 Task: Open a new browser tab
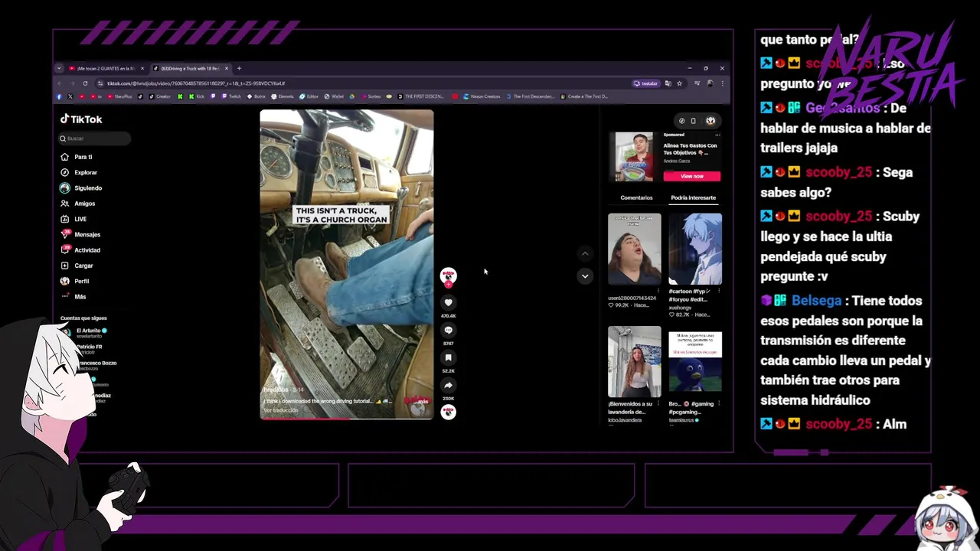(x=239, y=68)
